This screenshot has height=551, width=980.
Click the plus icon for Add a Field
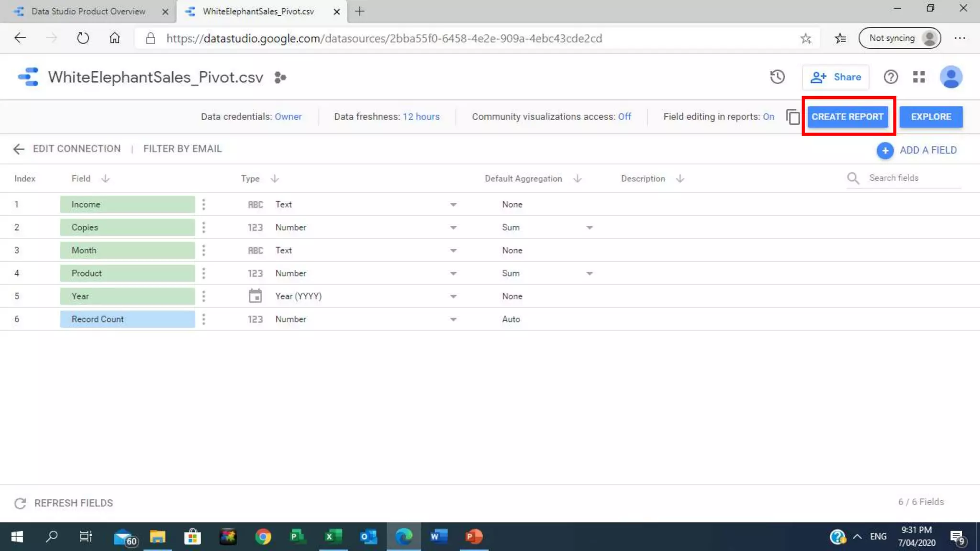pyautogui.click(x=885, y=150)
